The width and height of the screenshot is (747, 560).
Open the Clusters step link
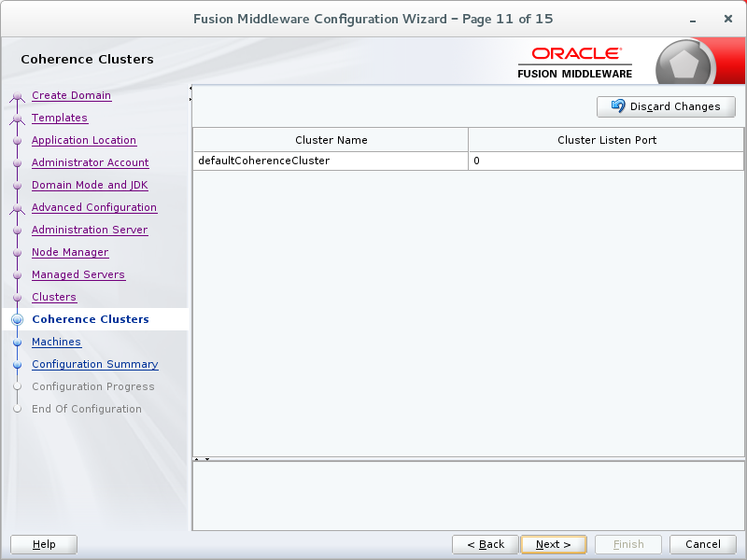pyautogui.click(x=54, y=297)
